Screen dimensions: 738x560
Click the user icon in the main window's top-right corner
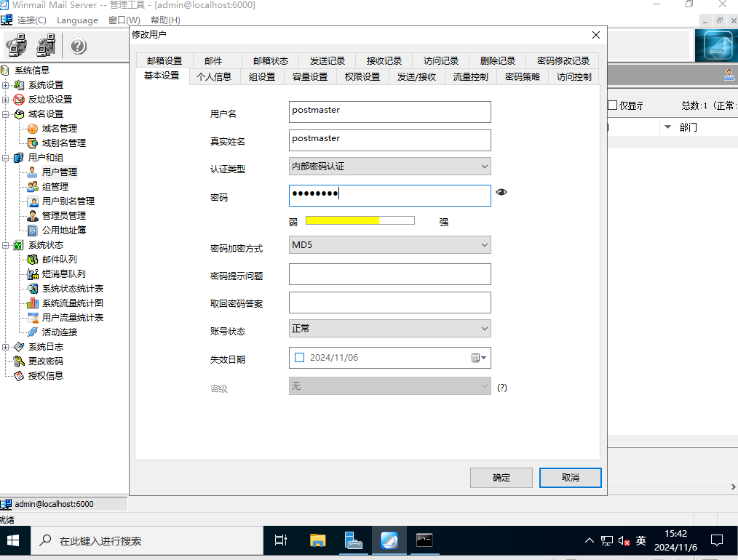click(x=729, y=75)
